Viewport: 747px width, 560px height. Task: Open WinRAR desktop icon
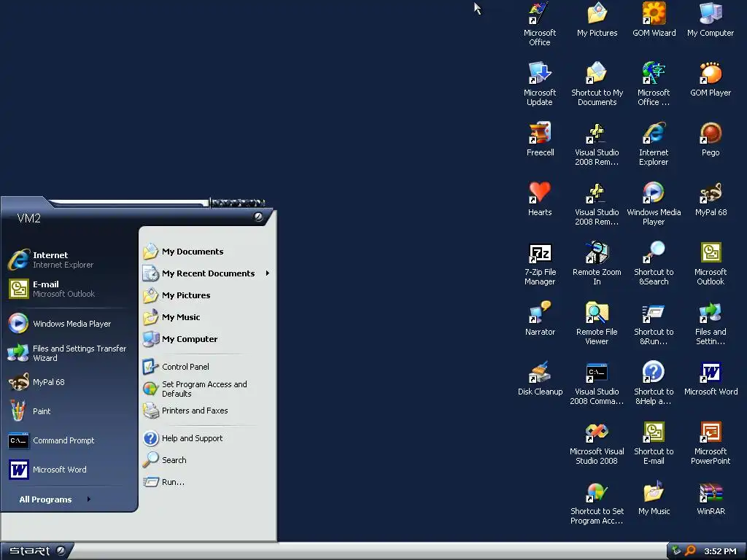[x=711, y=499]
